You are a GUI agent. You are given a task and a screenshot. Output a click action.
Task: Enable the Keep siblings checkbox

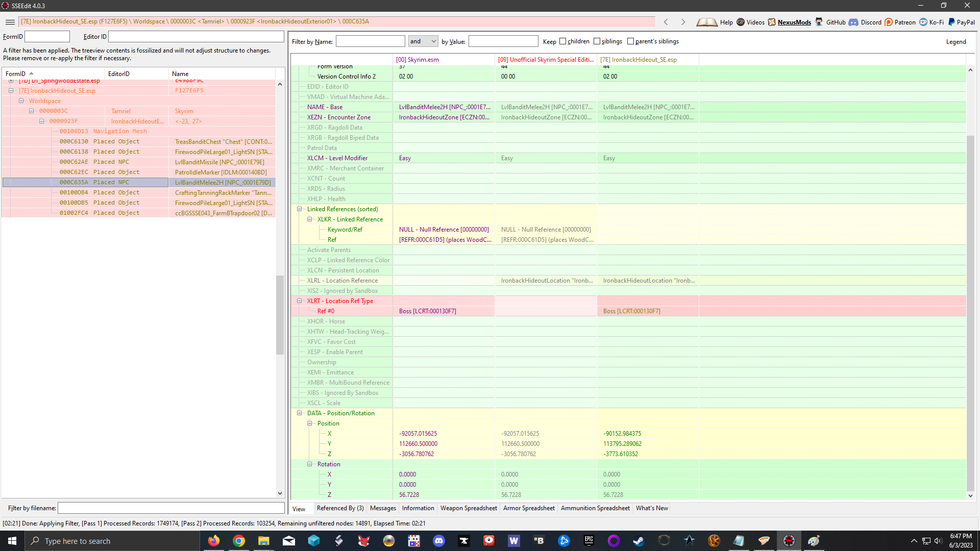pos(597,41)
